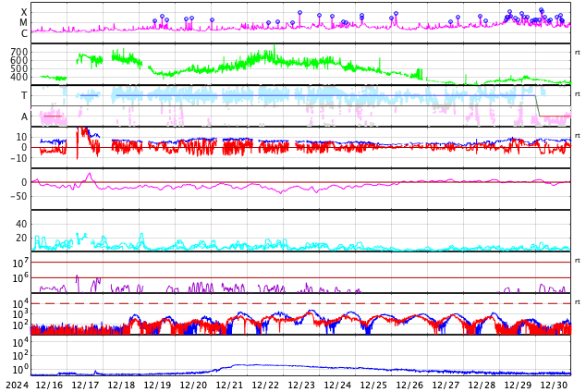The width and height of the screenshot is (586, 392).
Task: Click the 10^3 axis label
Action: tap(20, 314)
